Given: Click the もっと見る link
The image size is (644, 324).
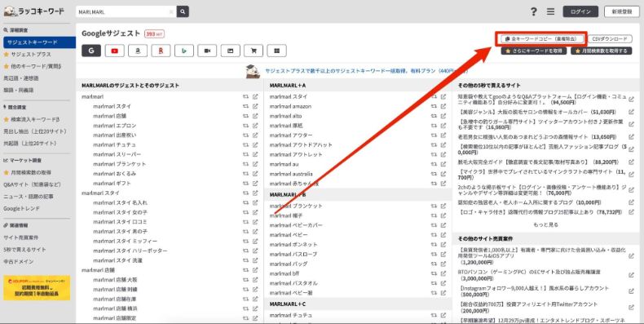Looking at the screenshot, I should click(546, 225).
